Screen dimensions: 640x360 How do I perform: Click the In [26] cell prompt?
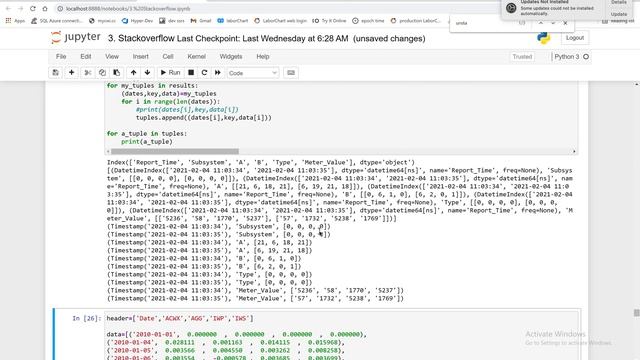click(x=87, y=318)
